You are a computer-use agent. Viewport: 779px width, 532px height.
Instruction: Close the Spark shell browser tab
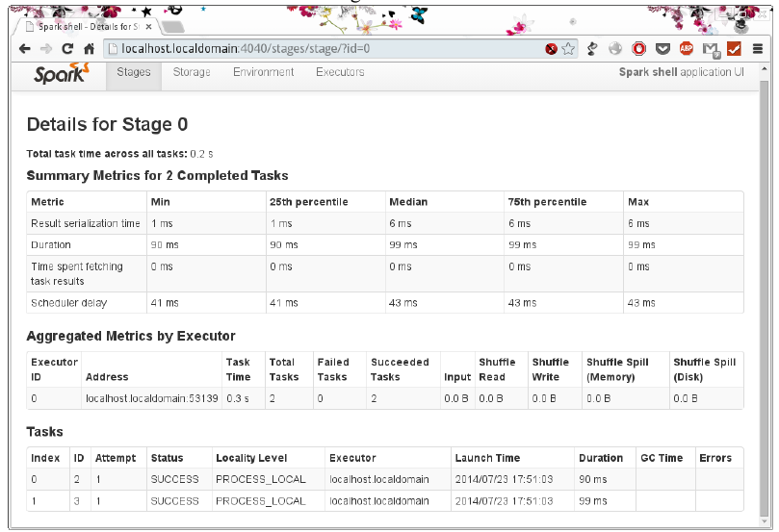[148, 27]
